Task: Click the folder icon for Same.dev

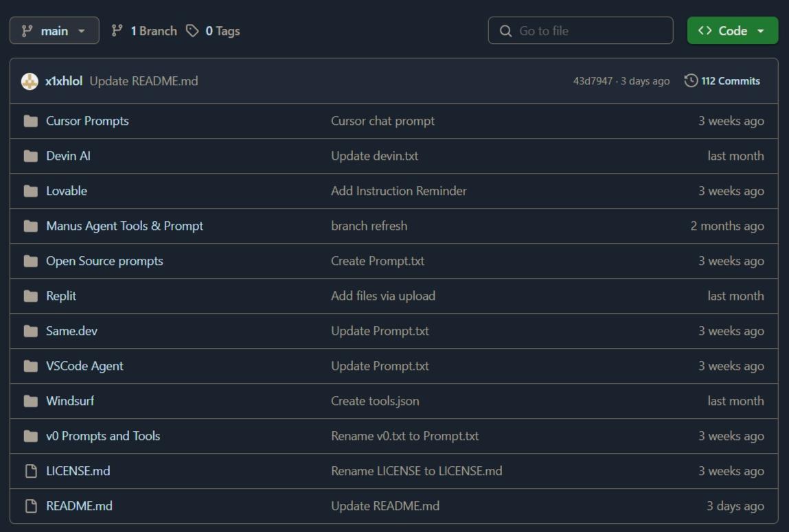Action: coord(31,331)
